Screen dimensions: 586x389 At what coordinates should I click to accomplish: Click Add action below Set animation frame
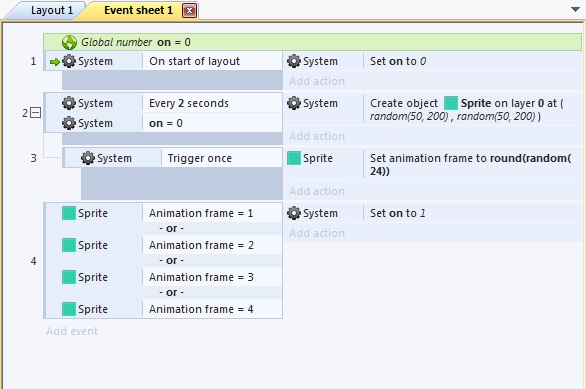(317, 191)
